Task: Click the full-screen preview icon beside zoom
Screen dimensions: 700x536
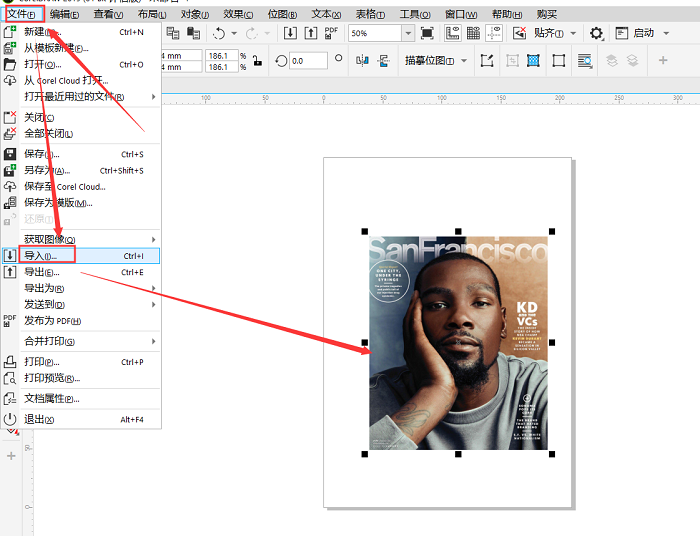Action: click(427, 33)
